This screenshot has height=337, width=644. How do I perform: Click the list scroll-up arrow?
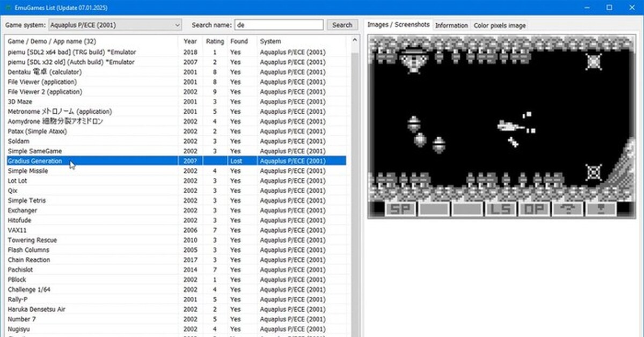tap(355, 40)
